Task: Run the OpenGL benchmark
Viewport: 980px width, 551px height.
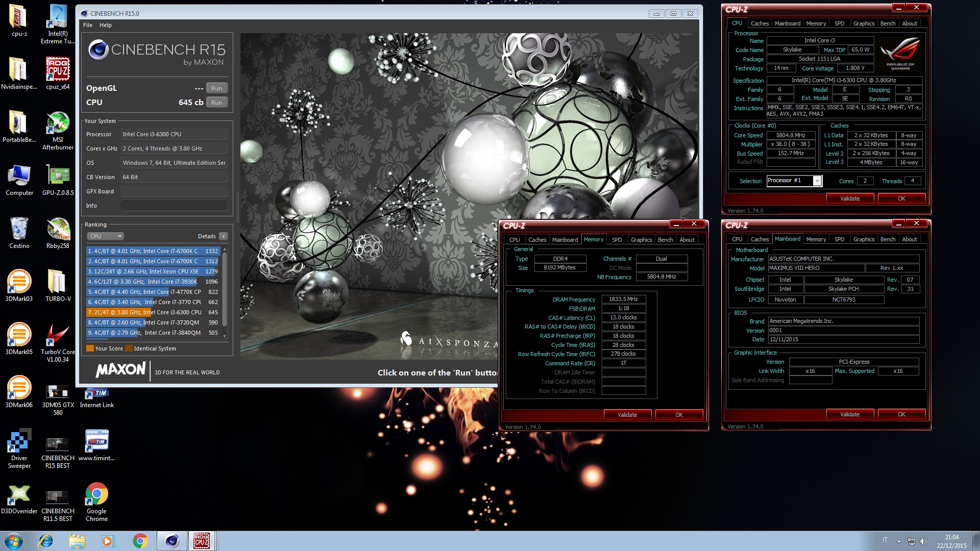Action: 216,88
